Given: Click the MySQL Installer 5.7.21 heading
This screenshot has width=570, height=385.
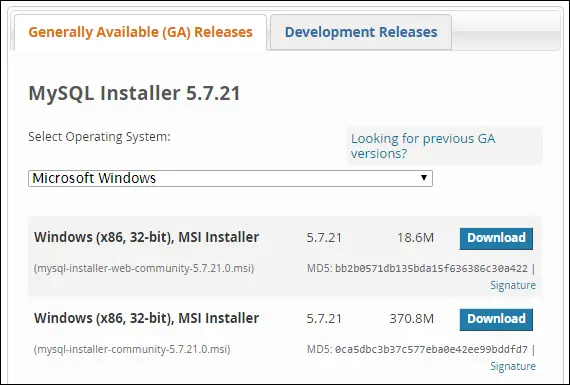Looking at the screenshot, I should (135, 93).
